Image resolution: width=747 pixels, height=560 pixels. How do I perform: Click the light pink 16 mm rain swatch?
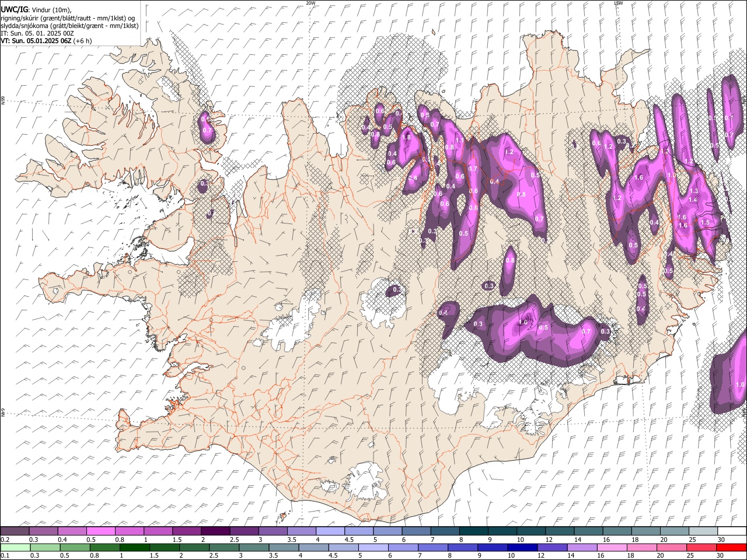[612, 547]
